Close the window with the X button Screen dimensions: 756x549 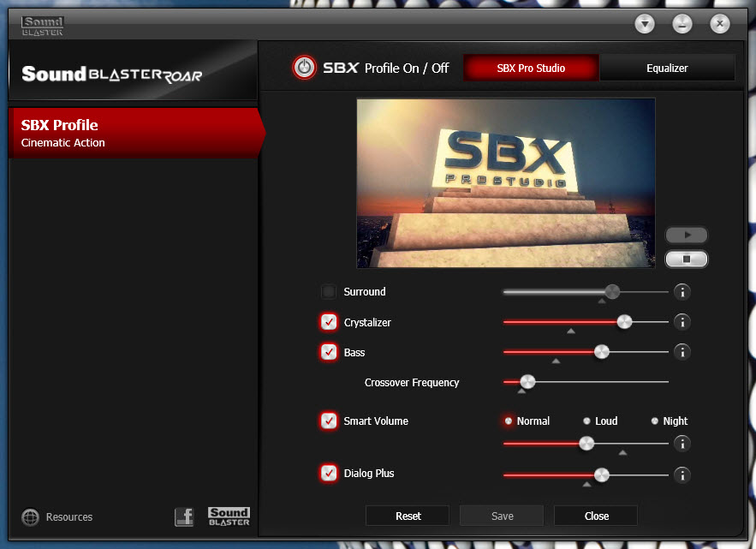(720, 24)
